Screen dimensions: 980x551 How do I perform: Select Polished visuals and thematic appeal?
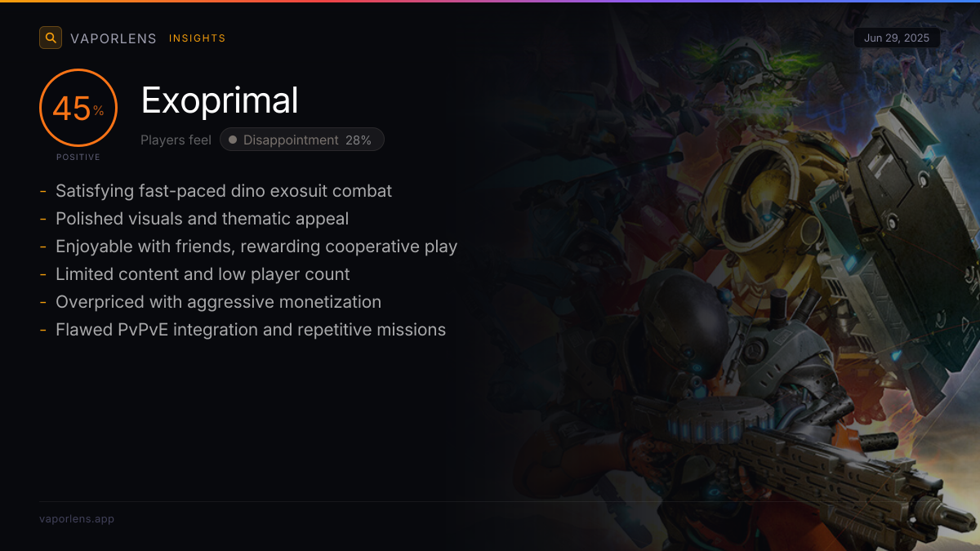202,219
